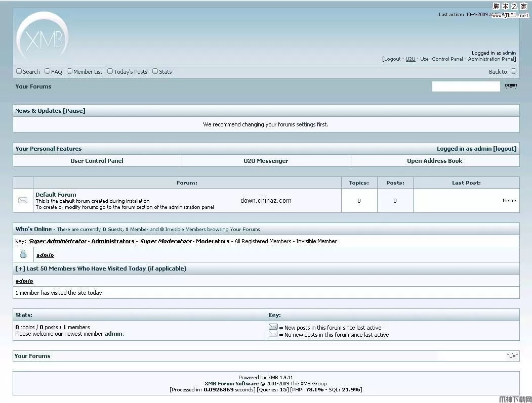
Task: Click the Today's Posts icon
Action: pyautogui.click(x=110, y=71)
